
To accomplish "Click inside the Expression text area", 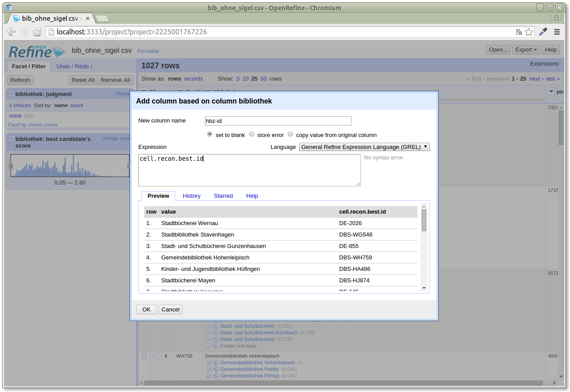I will (x=249, y=170).
